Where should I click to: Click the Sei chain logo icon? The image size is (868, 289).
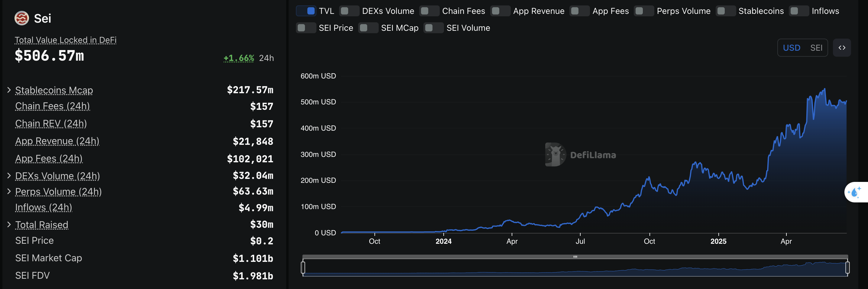click(x=21, y=18)
